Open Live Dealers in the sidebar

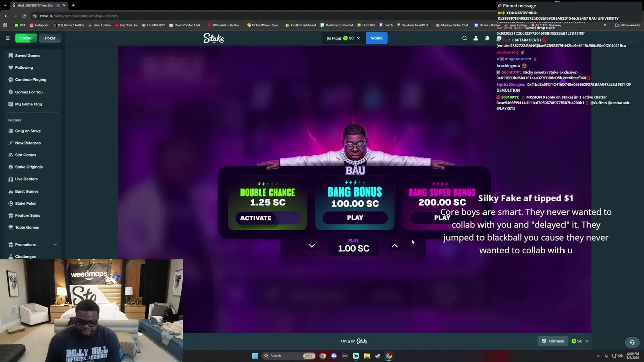[33, 179]
